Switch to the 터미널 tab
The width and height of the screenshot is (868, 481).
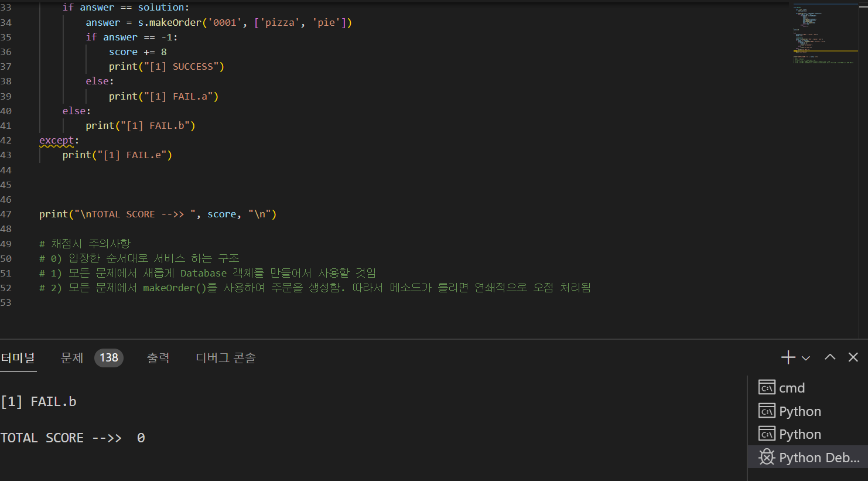coord(18,357)
